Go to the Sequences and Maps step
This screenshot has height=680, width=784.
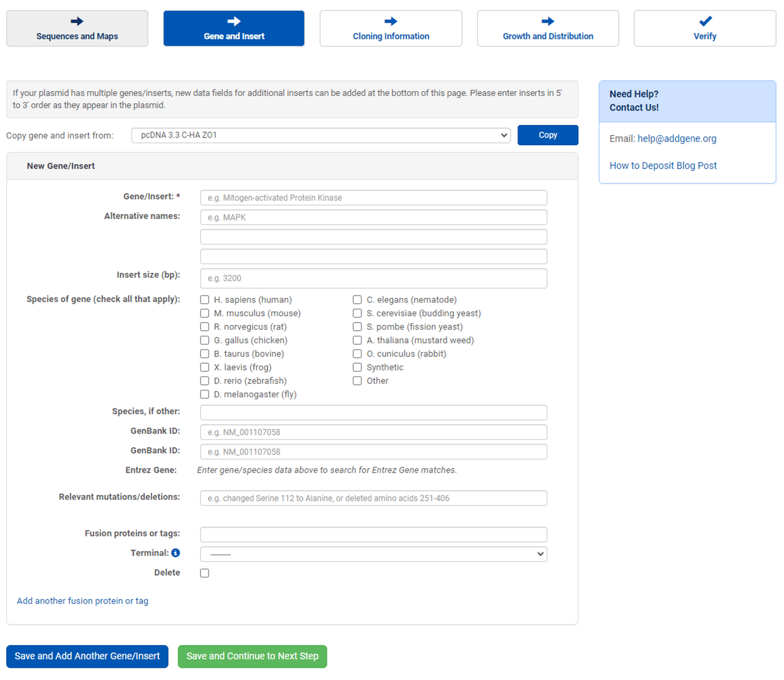77,28
